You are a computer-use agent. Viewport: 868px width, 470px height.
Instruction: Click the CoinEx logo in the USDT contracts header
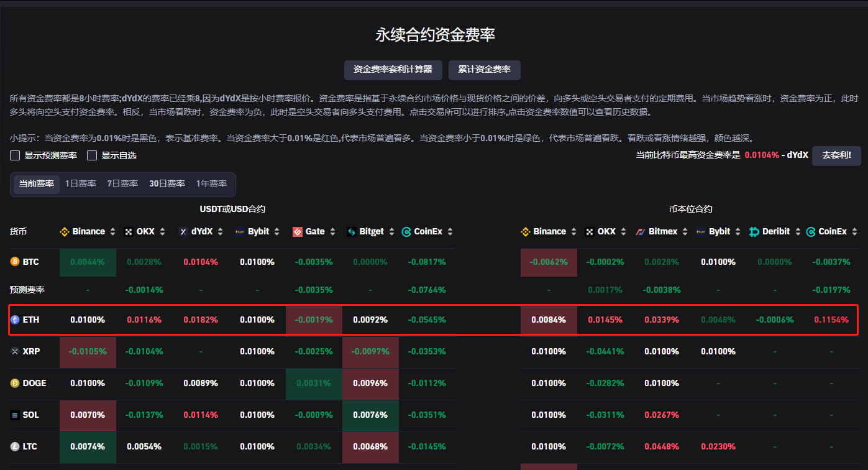click(x=406, y=232)
